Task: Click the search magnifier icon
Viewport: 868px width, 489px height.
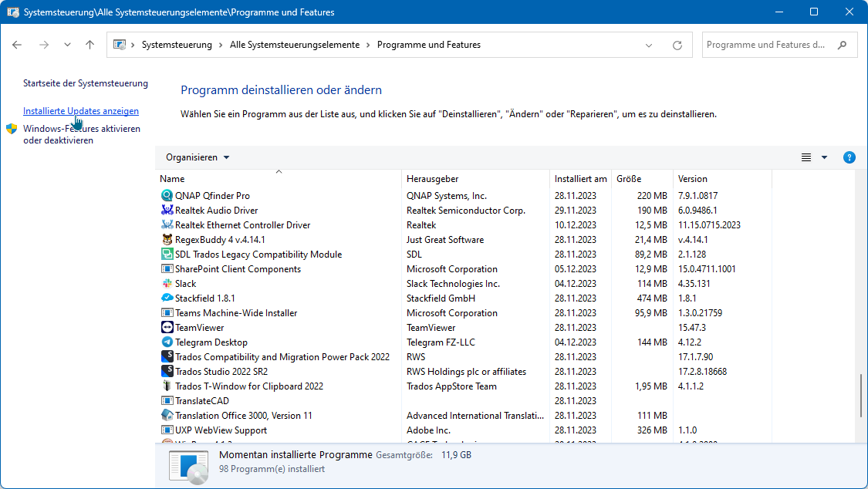Action: point(842,45)
